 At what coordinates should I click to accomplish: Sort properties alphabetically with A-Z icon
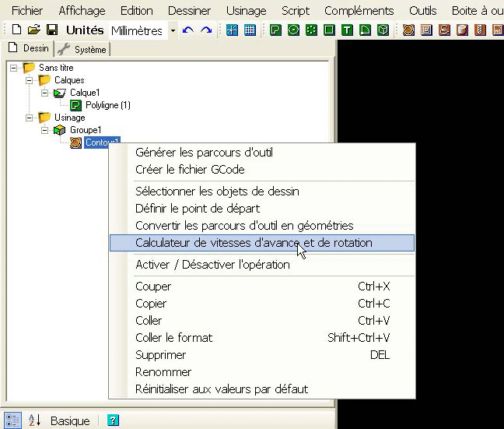click(x=34, y=420)
